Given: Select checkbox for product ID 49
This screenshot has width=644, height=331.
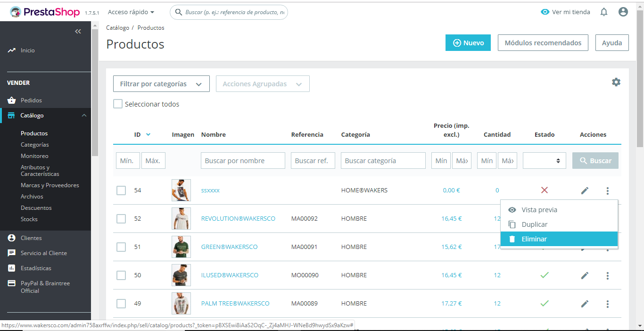Looking at the screenshot, I should 121,304.
